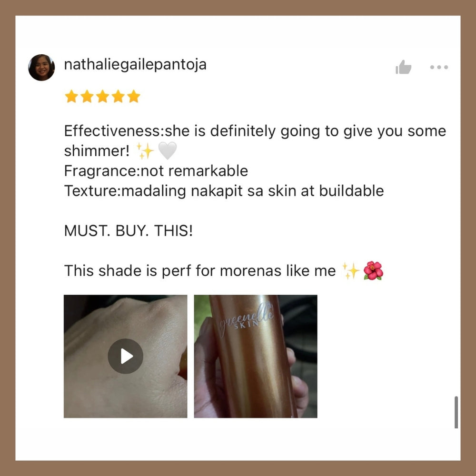Open the Greenelle Skin bottle photo
This screenshot has width=476, height=476.
(256, 356)
